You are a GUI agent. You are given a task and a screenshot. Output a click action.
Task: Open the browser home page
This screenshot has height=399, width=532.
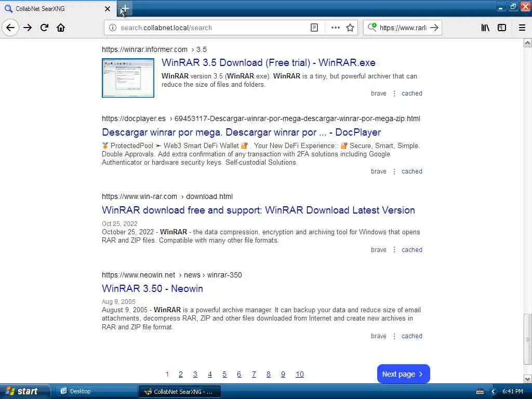point(61,28)
